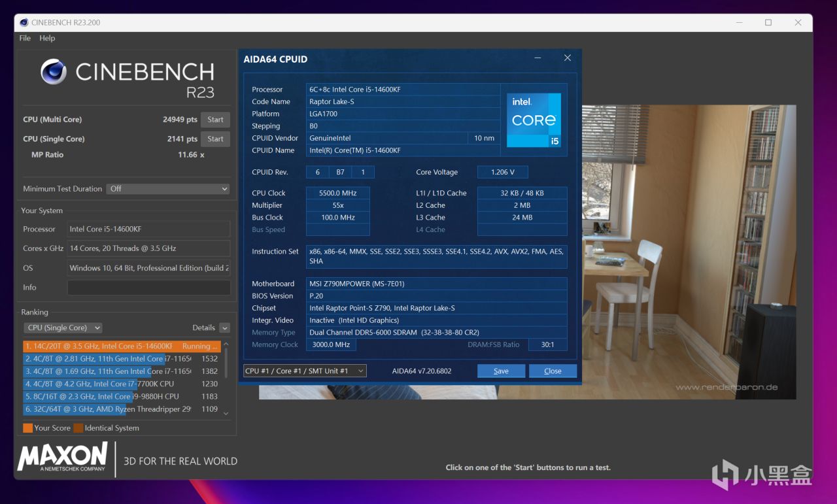Click the Stepping value B0

point(403,126)
